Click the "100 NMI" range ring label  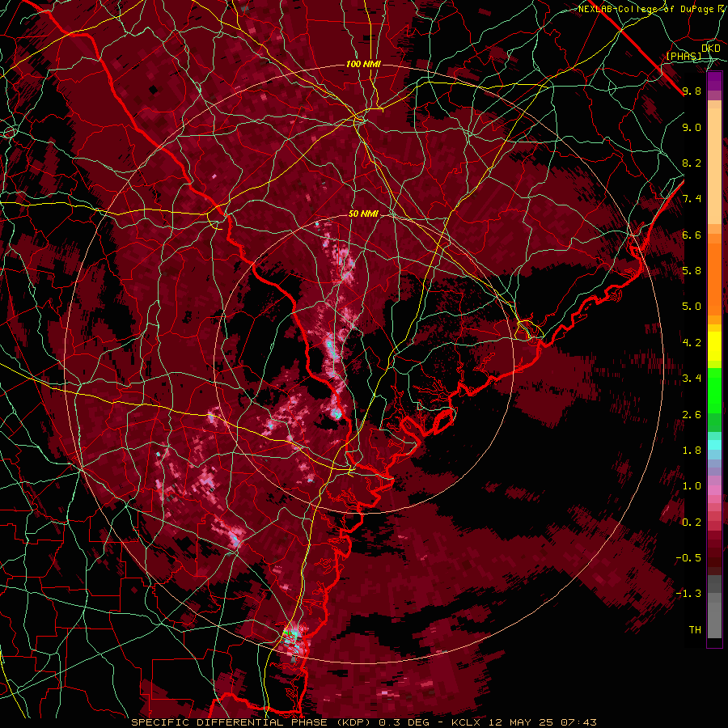tap(363, 64)
